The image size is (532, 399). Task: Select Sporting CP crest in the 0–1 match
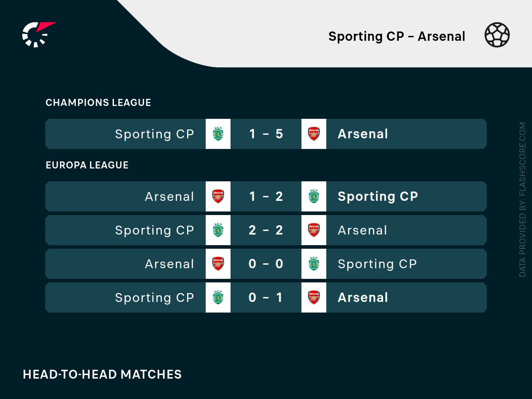(x=218, y=297)
